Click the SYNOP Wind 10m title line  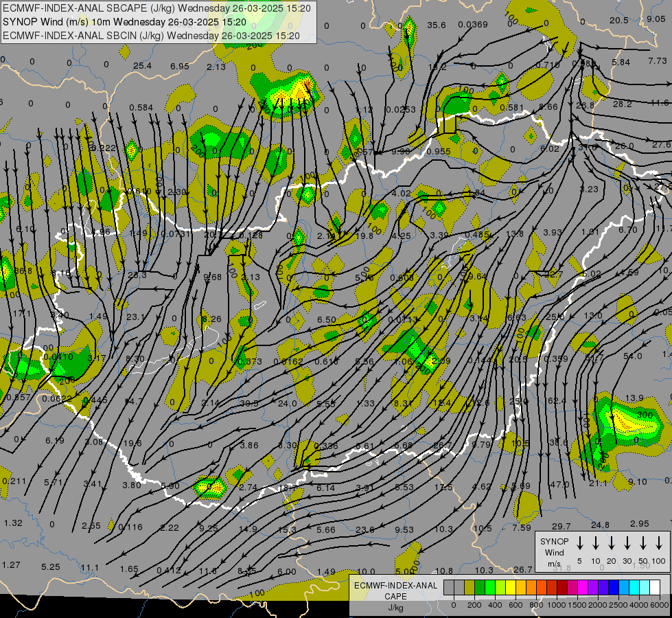(x=124, y=22)
